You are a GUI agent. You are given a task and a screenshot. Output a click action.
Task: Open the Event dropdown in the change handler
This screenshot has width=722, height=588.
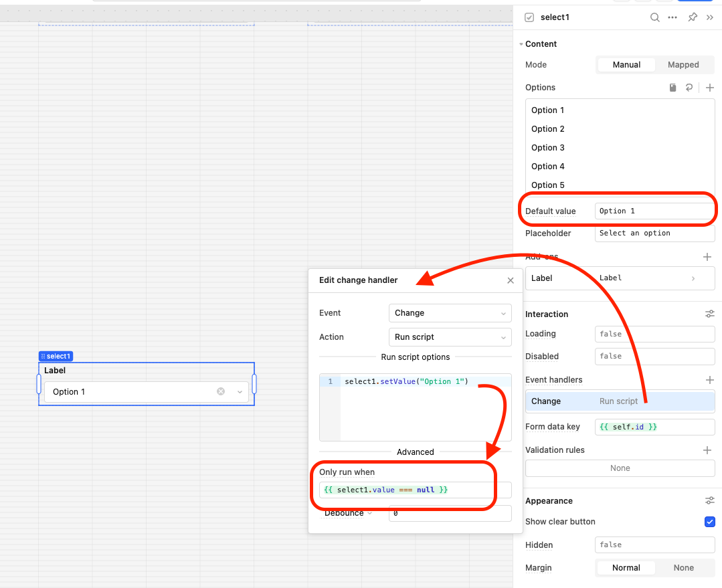pos(450,312)
